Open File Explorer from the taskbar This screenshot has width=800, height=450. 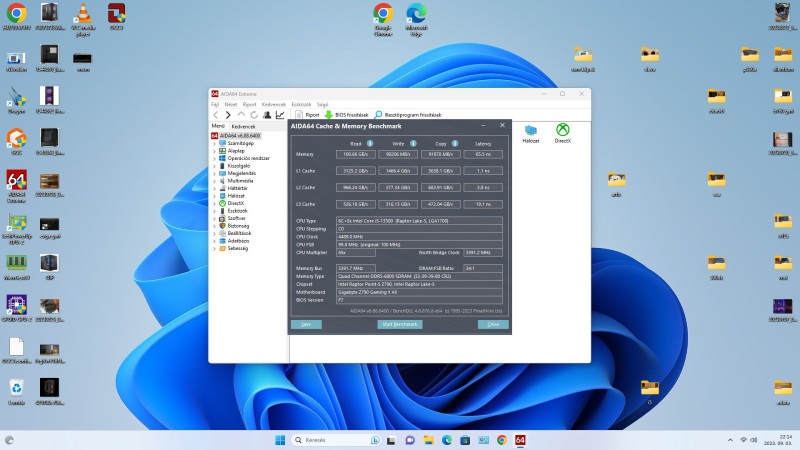point(429,440)
